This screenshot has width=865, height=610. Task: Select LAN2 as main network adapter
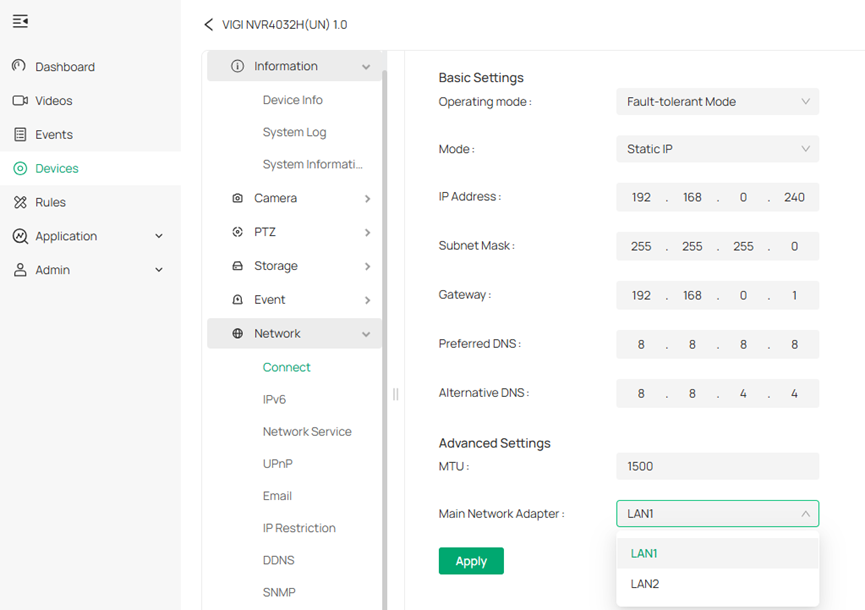tap(644, 584)
